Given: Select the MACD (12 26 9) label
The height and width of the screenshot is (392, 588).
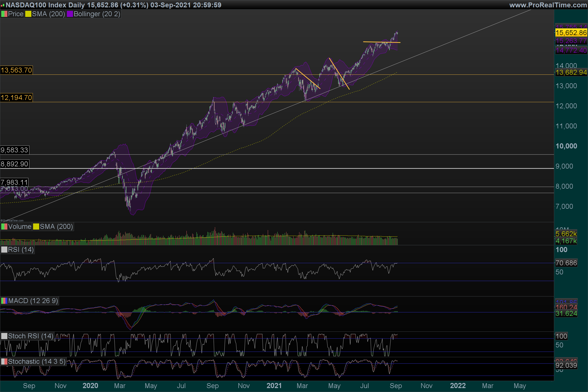Looking at the screenshot, I should click(x=33, y=301).
